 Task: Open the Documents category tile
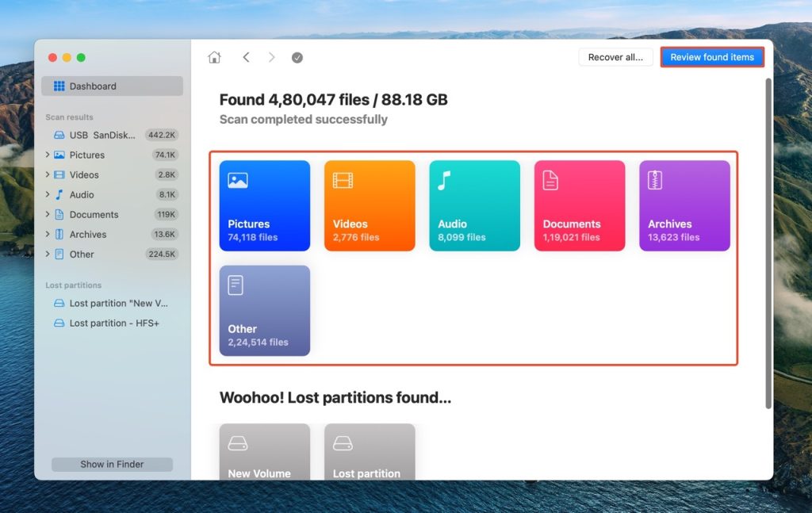point(579,205)
